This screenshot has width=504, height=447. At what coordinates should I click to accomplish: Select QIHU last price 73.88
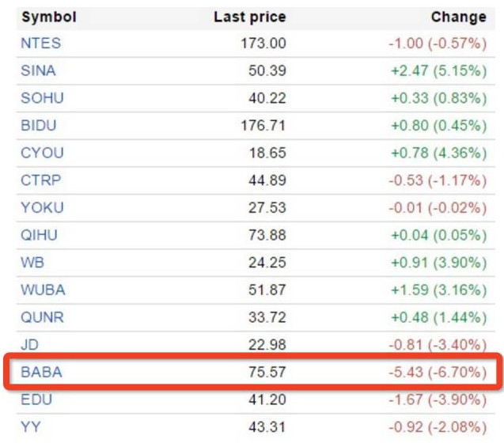coord(267,235)
